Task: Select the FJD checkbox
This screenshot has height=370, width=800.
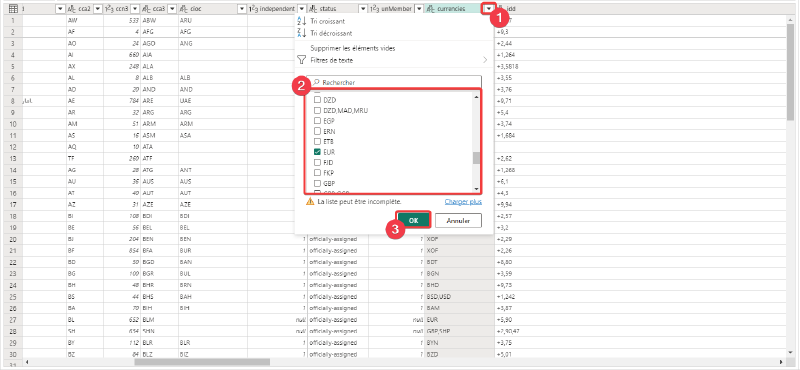Action: click(317, 162)
